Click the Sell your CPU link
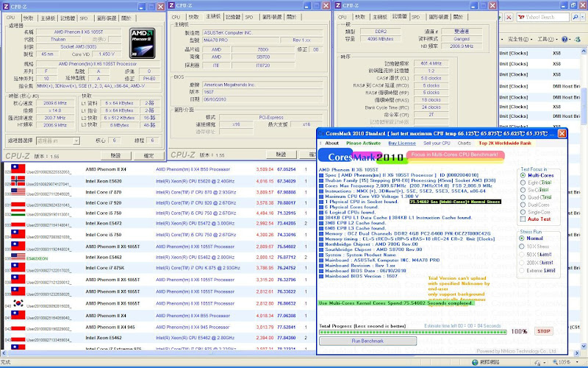 tap(437, 143)
